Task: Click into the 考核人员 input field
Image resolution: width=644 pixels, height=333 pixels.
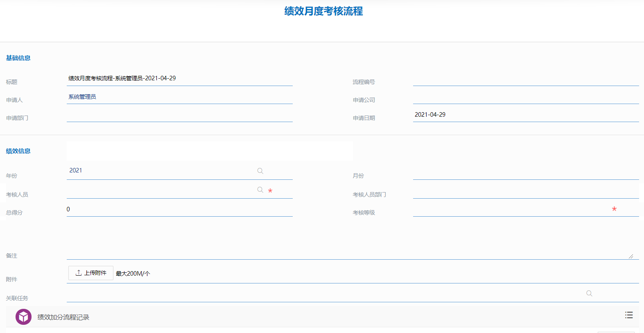Action: click(x=180, y=190)
